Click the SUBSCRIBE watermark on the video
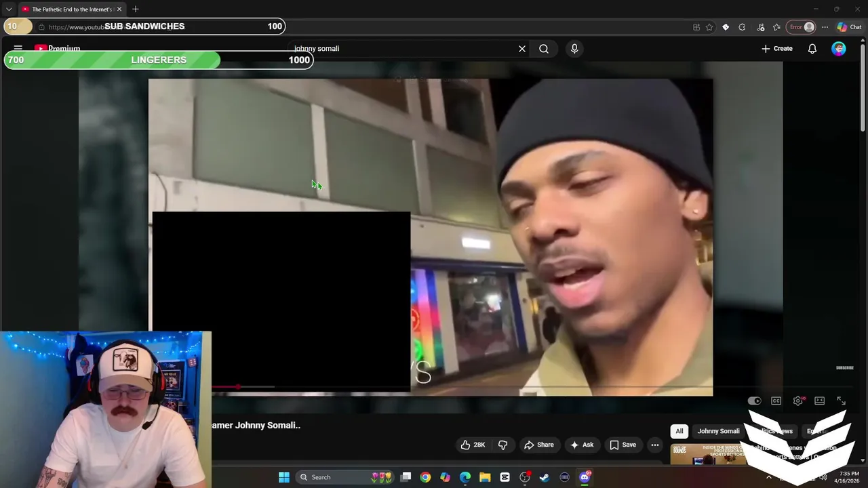 [844, 368]
